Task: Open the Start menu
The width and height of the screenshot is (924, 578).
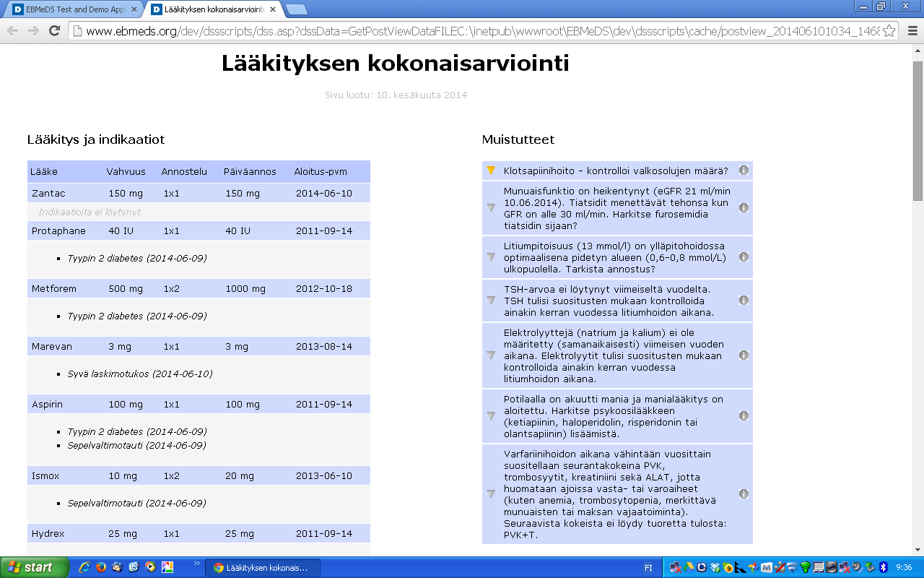Action: (x=35, y=567)
